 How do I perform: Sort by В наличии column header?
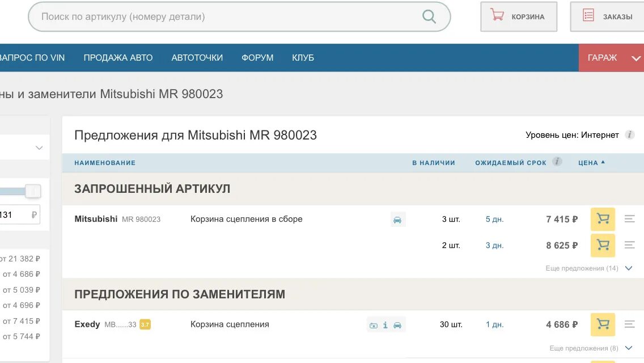pos(434,163)
